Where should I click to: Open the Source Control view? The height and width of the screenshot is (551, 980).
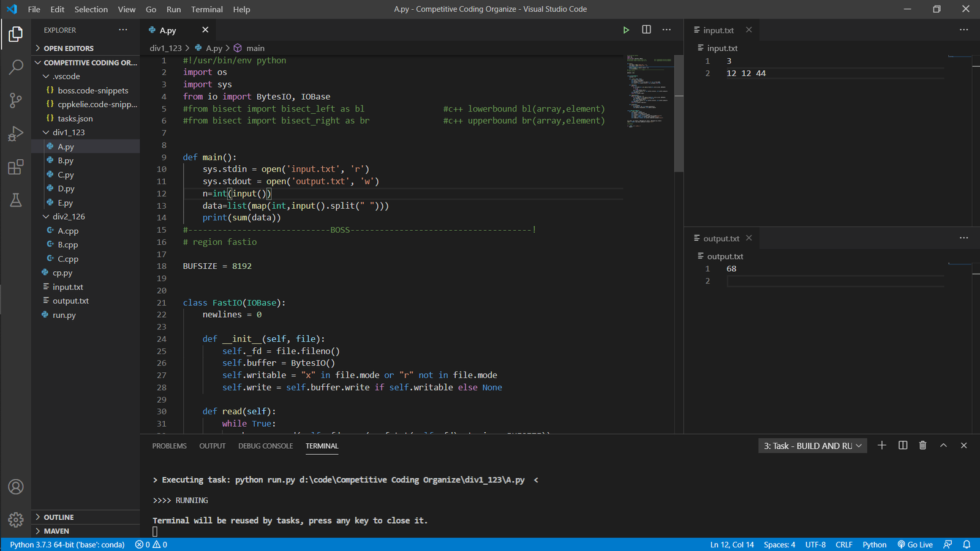pyautogui.click(x=16, y=100)
